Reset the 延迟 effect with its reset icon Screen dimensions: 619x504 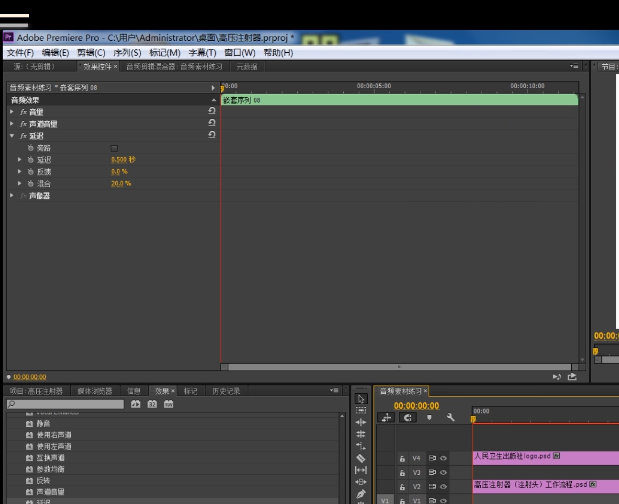pos(211,135)
